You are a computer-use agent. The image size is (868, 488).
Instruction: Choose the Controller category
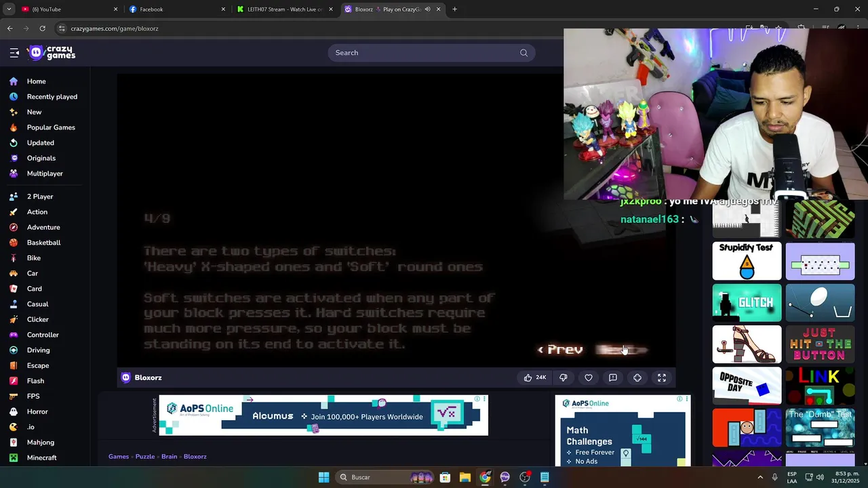pos(44,335)
